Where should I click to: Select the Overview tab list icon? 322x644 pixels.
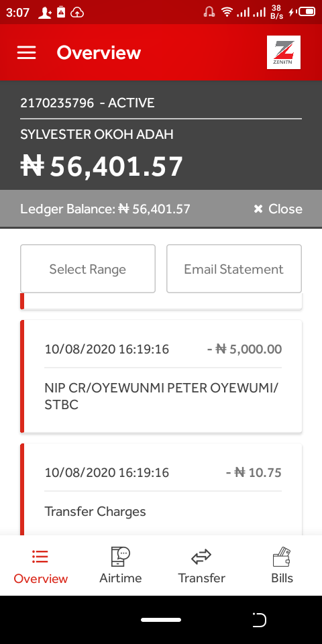click(40, 557)
